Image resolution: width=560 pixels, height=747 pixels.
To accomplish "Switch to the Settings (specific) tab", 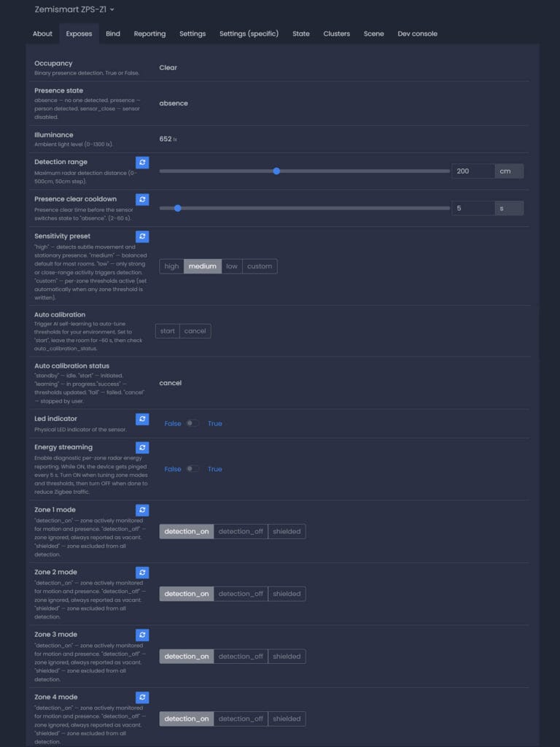I will tap(249, 34).
